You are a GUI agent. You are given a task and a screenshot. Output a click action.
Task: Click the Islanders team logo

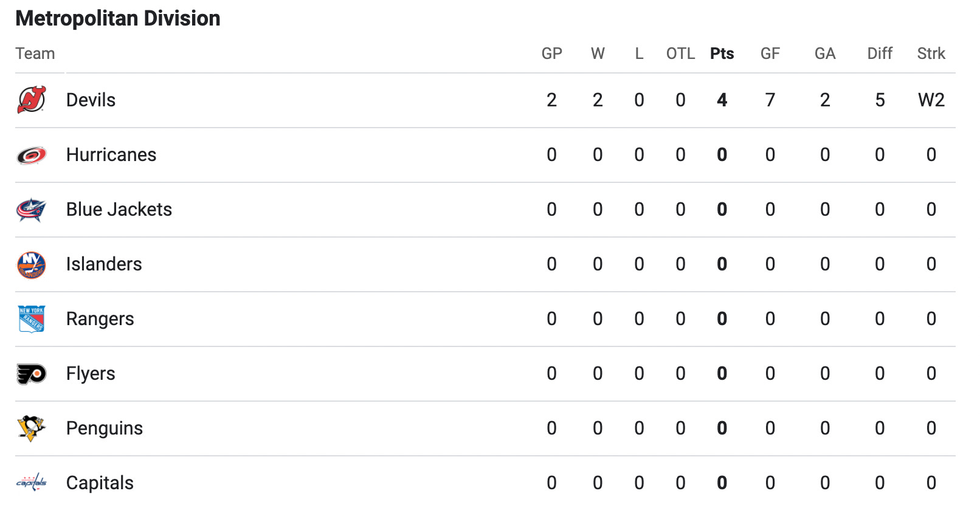point(32,264)
